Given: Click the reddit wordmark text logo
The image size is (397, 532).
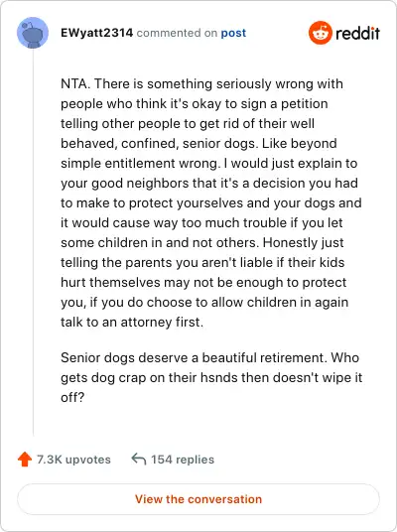Looking at the screenshot, I should (357, 34).
